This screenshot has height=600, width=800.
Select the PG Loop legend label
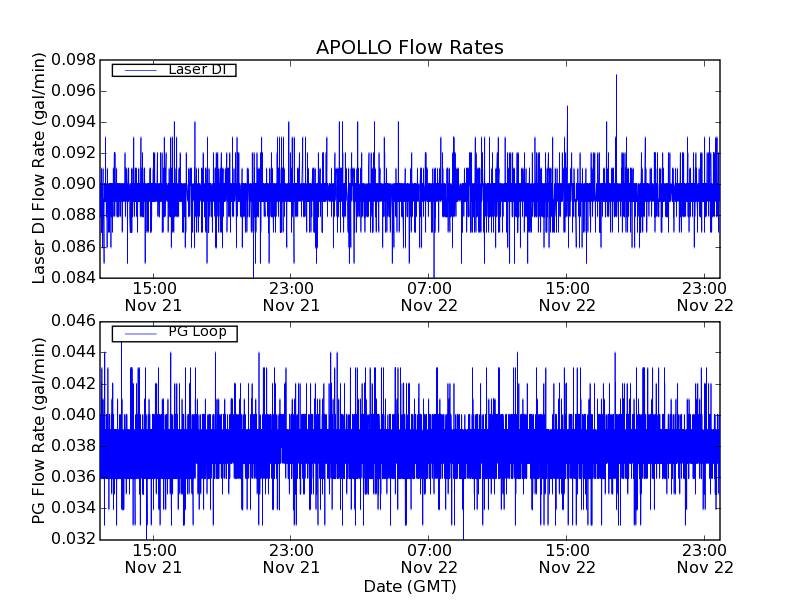(x=197, y=332)
